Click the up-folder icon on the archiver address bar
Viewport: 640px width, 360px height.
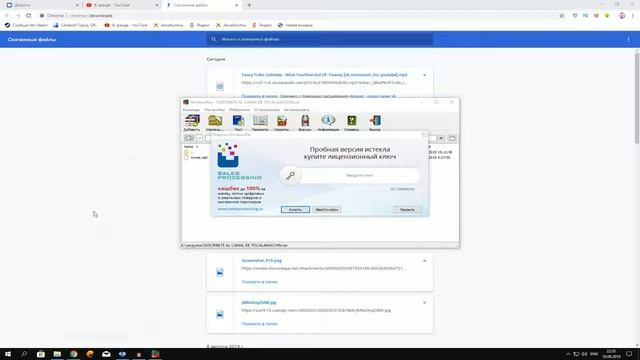tap(189, 138)
